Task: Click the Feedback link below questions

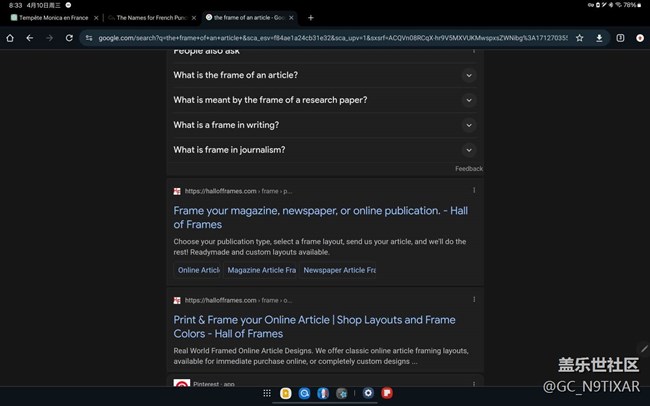Action: (468, 169)
